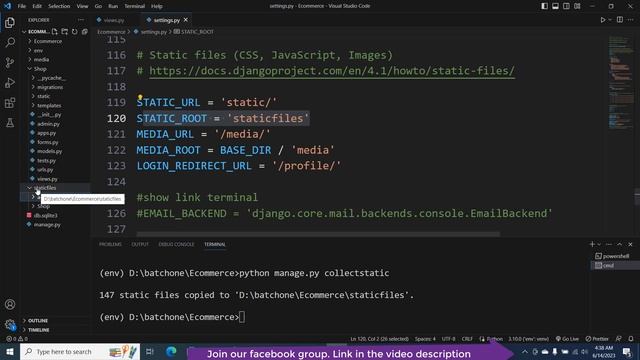
Task: Open the Django static-files docs link
Action: [x=332, y=71]
